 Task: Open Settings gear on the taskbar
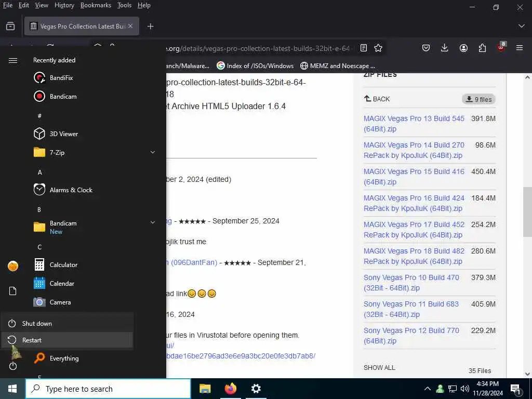(256, 389)
